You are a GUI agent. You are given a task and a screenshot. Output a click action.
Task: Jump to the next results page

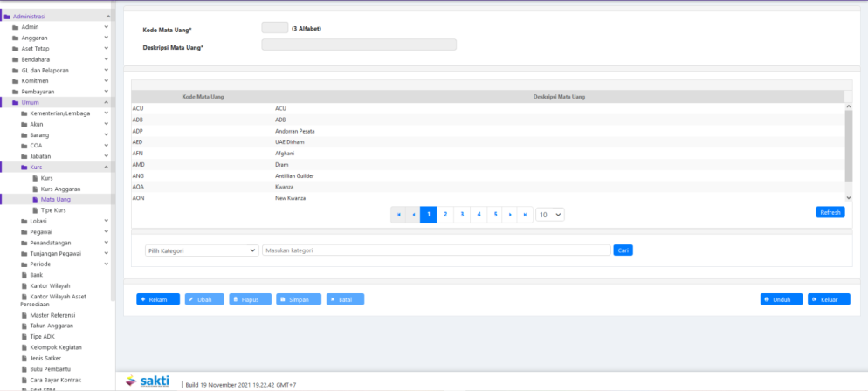point(509,214)
